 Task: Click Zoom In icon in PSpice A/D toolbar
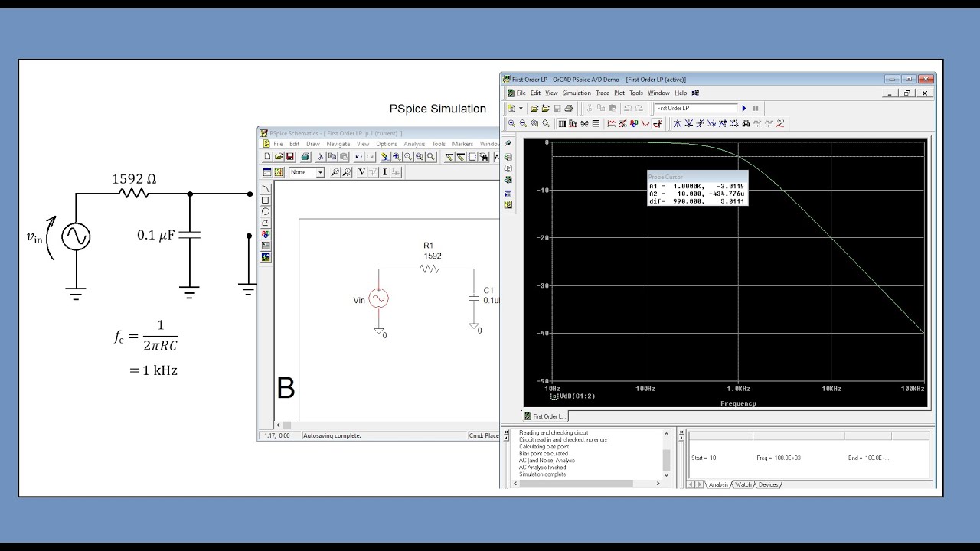tap(511, 123)
